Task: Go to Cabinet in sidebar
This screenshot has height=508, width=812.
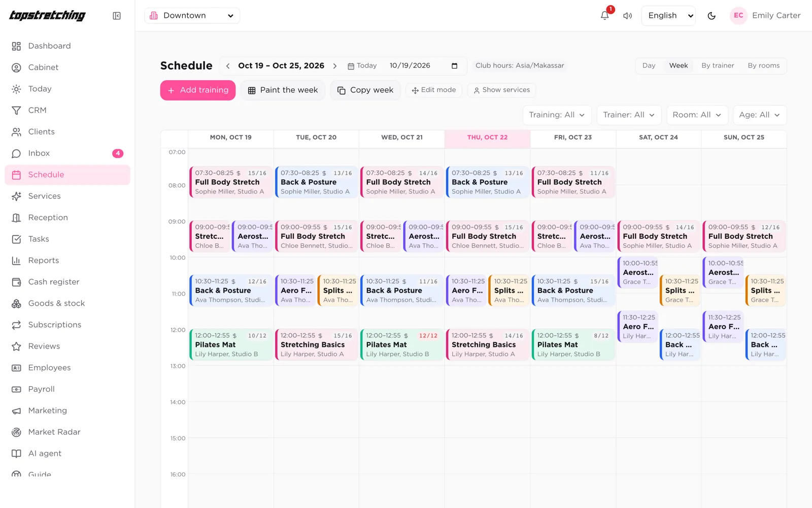Action: 67,67
